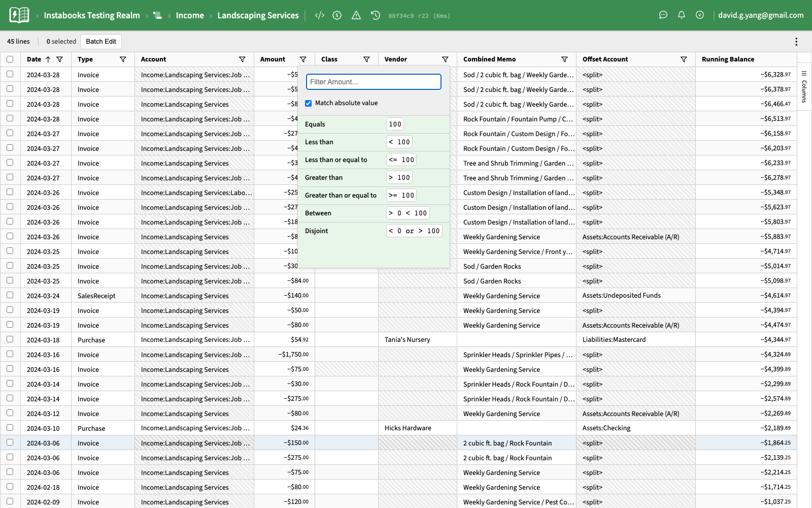The width and height of the screenshot is (812, 508).
Task: Open the code view brackets icon
Action: pyautogui.click(x=319, y=15)
